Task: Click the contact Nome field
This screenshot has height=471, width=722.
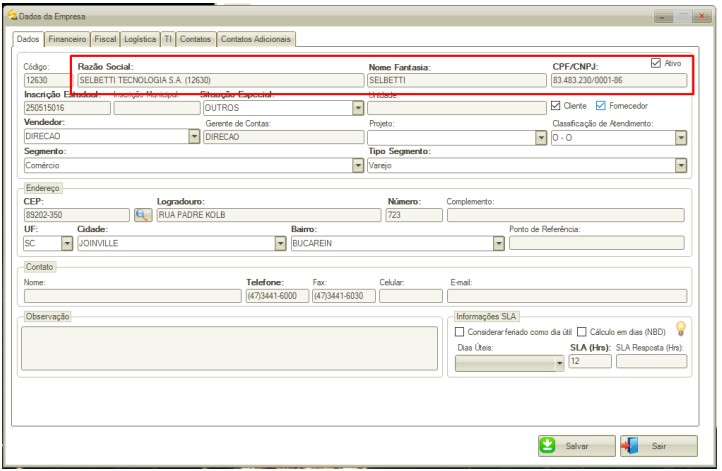Action: [x=133, y=296]
